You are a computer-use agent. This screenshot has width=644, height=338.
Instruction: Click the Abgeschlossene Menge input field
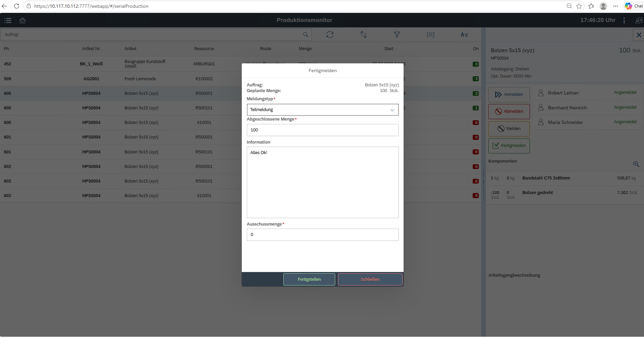coord(323,130)
